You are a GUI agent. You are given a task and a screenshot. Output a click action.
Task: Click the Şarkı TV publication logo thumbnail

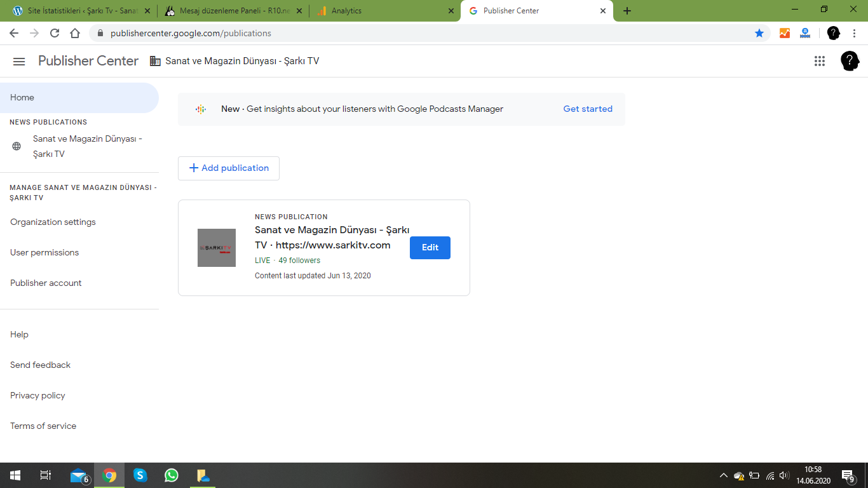pos(217,248)
